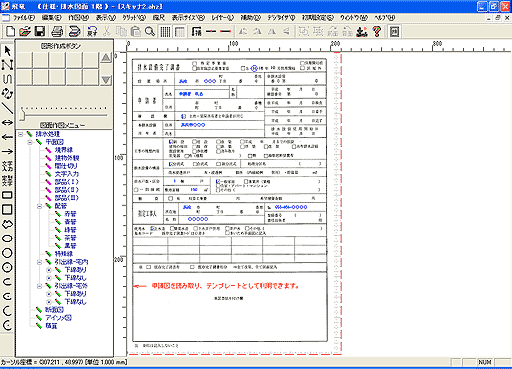Image resolution: width=512 pixels, height=369 pixels.
Task: Click the printer icon in toolbar
Action: [x=57, y=32]
